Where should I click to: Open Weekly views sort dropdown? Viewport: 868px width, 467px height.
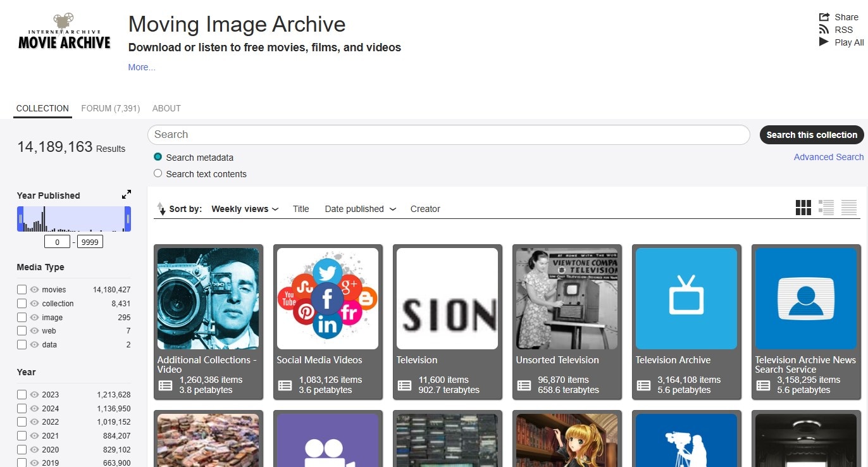click(245, 209)
